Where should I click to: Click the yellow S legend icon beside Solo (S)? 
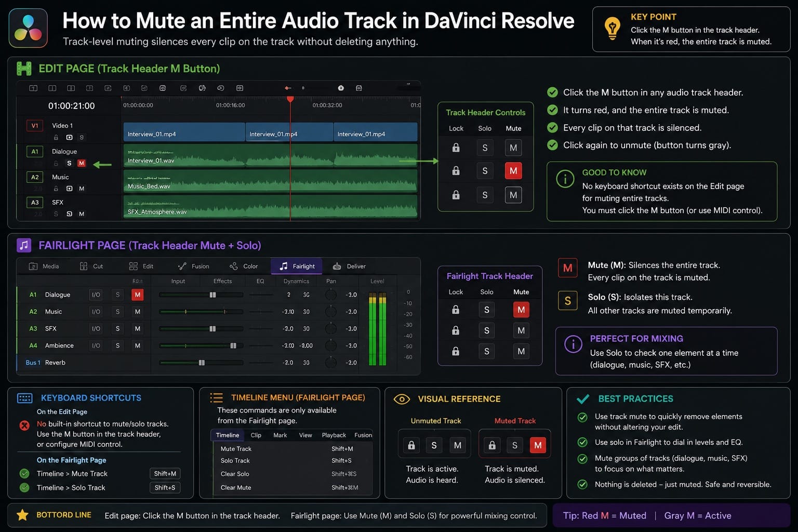click(x=567, y=301)
